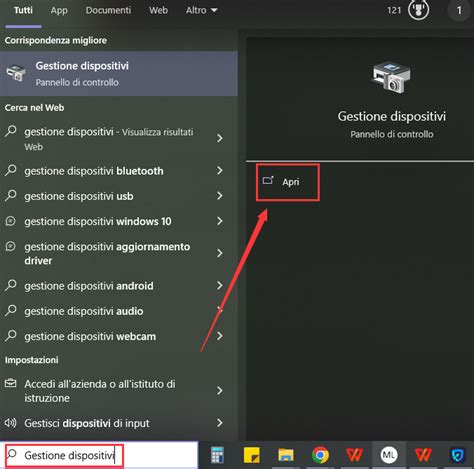Expand the gestione dispositivi android arrow
474x469 pixels.
pyautogui.click(x=219, y=285)
